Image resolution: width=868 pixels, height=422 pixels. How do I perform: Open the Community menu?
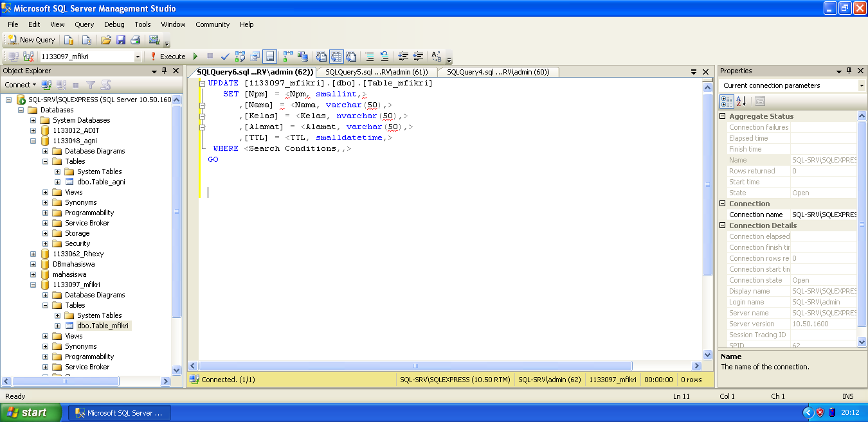click(213, 24)
